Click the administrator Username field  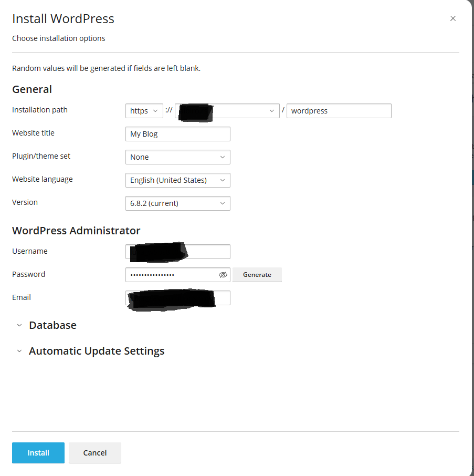(178, 252)
